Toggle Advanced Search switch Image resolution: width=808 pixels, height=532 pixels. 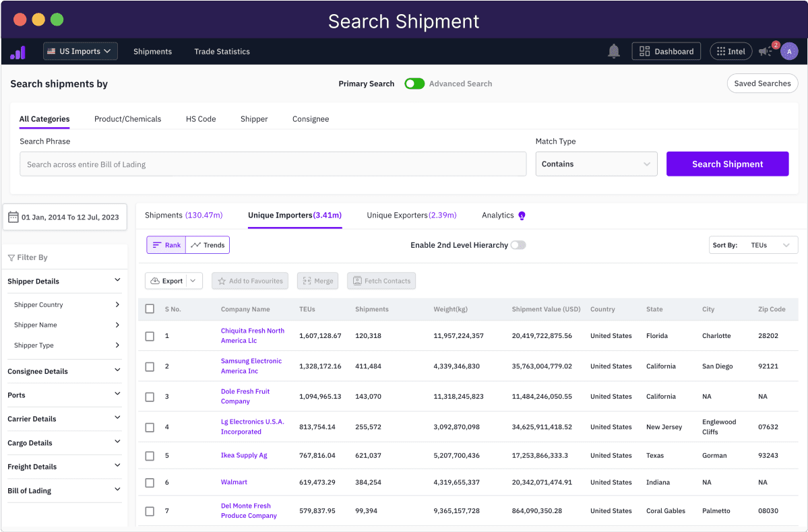point(414,84)
